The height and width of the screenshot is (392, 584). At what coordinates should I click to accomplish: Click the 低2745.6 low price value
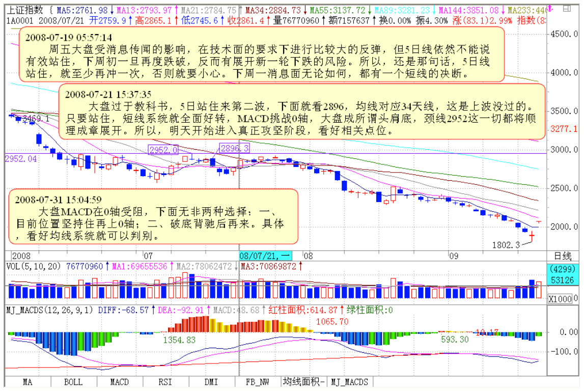[x=199, y=20]
